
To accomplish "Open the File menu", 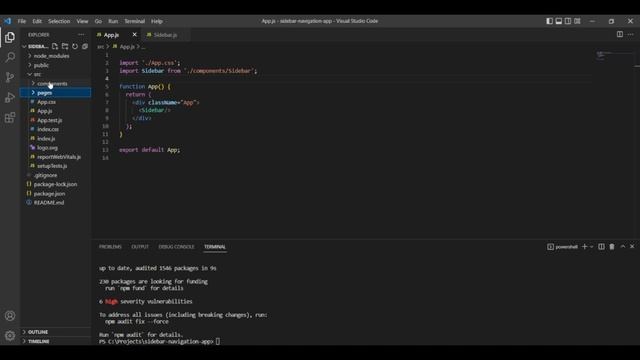I will point(22,21).
